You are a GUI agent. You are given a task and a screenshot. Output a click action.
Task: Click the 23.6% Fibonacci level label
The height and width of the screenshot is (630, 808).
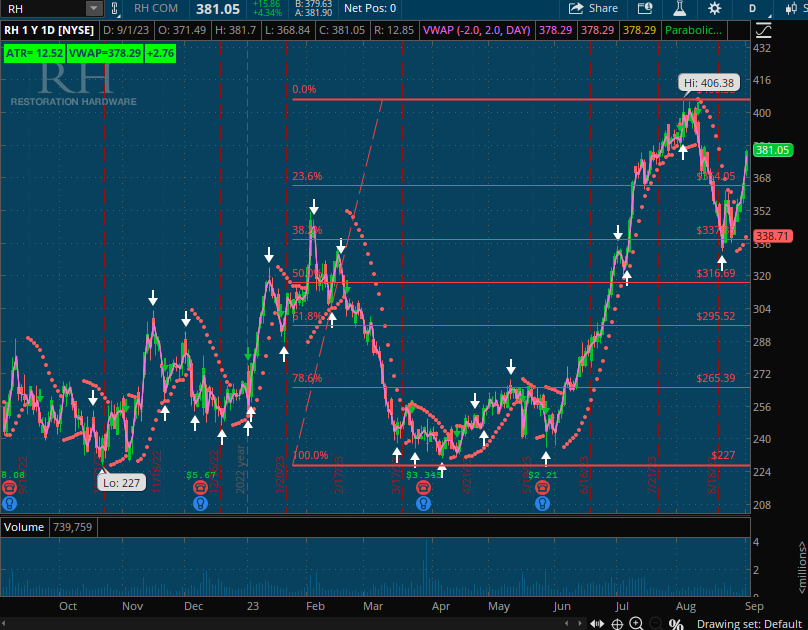tap(307, 176)
